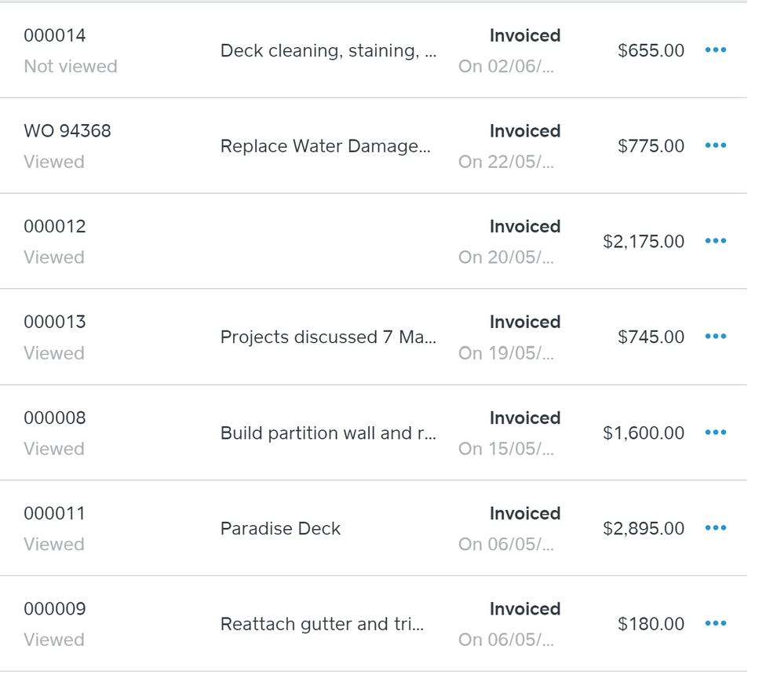Click the $2,895.00 amount
Image resolution: width=784 pixels, height=693 pixels.
pos(644,529)
